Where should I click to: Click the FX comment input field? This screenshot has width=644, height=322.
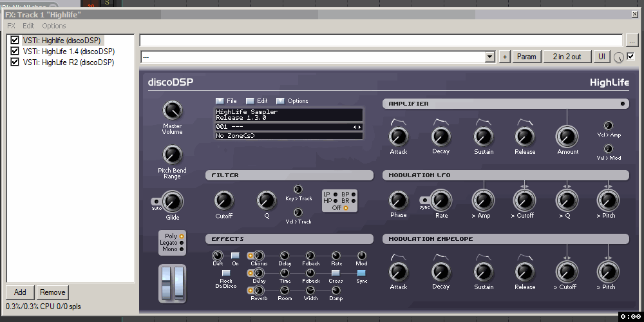click(381, 40)
